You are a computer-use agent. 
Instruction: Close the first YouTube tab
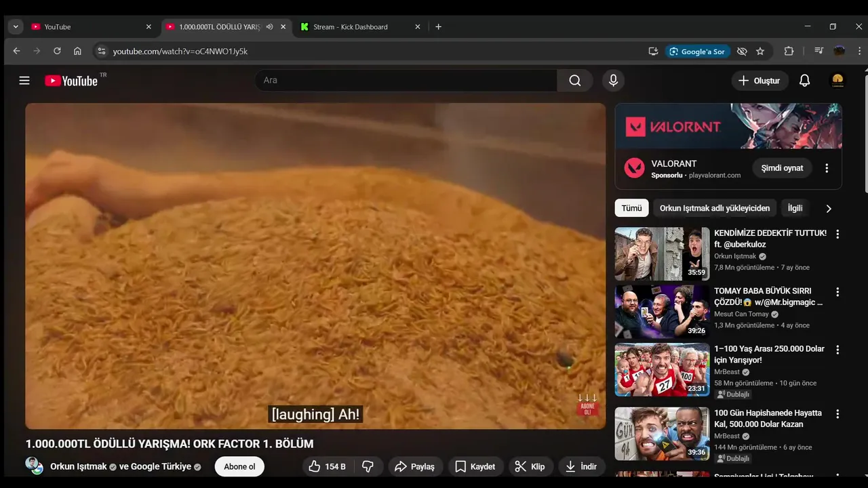pyautogui.click(x=149, y=27)
